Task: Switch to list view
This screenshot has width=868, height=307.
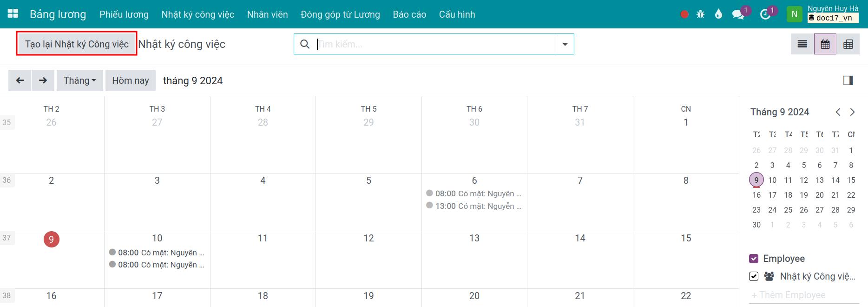Action: [x=802, y=44]
